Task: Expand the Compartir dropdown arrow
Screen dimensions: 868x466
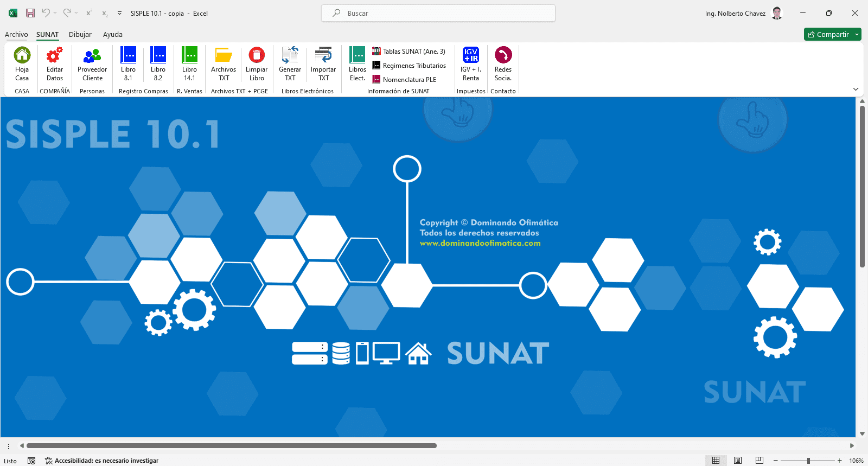Action: [857, 34]
